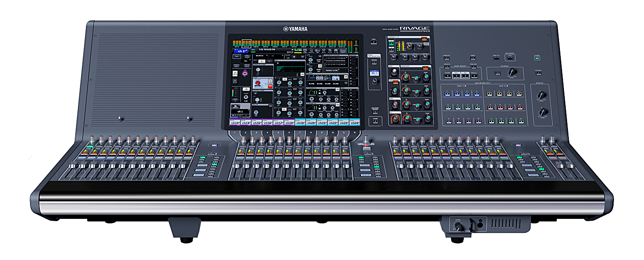
Task: Touch the PHONES jack on the front
Action: (x=480, y=226)
